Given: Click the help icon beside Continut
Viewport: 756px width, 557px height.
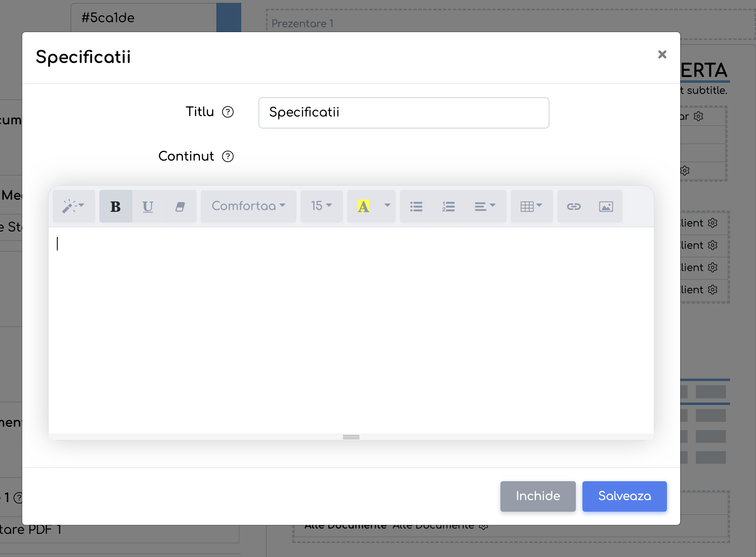Looking at the screenshot, I should pyautogui.click(x=228, y=157).
